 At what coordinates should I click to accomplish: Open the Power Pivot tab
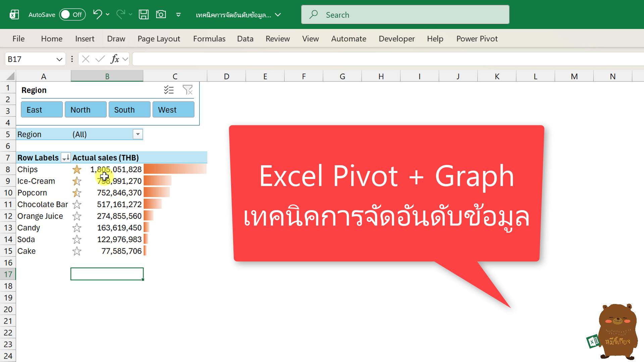pyautogui.click(x=477, y=39)
